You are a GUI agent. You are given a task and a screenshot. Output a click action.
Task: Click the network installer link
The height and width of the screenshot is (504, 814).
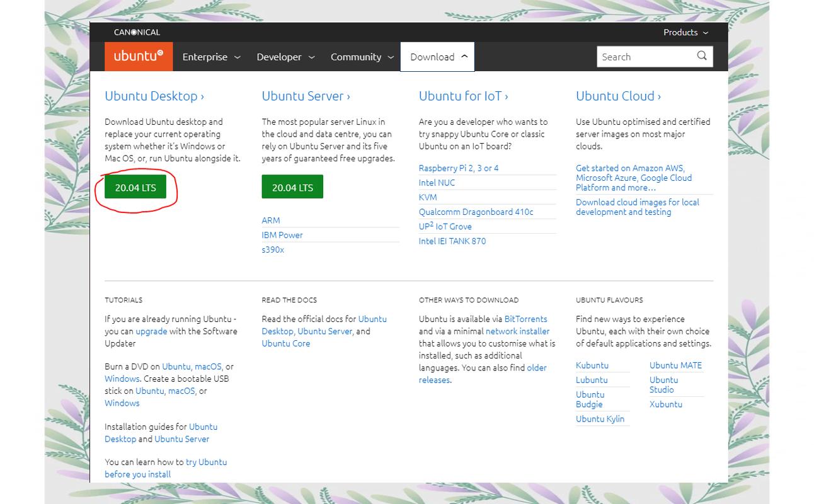518,331
